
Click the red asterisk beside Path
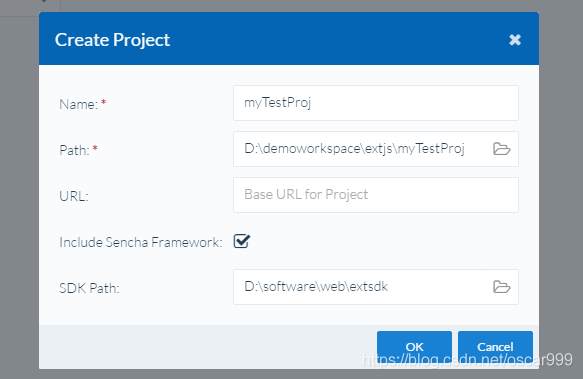(x=95, y=149)
